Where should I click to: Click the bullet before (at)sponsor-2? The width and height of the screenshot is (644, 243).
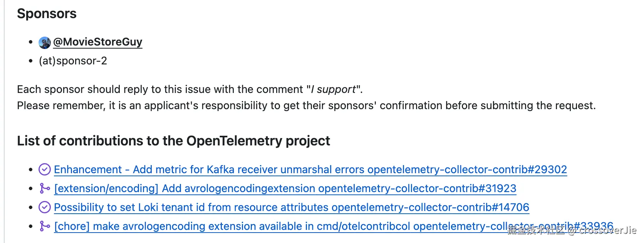31,61
